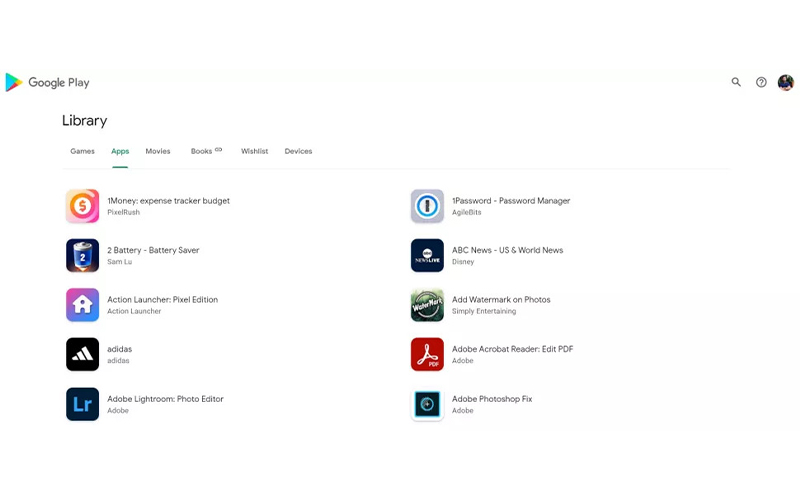Open the 1Password app icon
This screenshot has width=800, height=500.
[x=427, y=206]
